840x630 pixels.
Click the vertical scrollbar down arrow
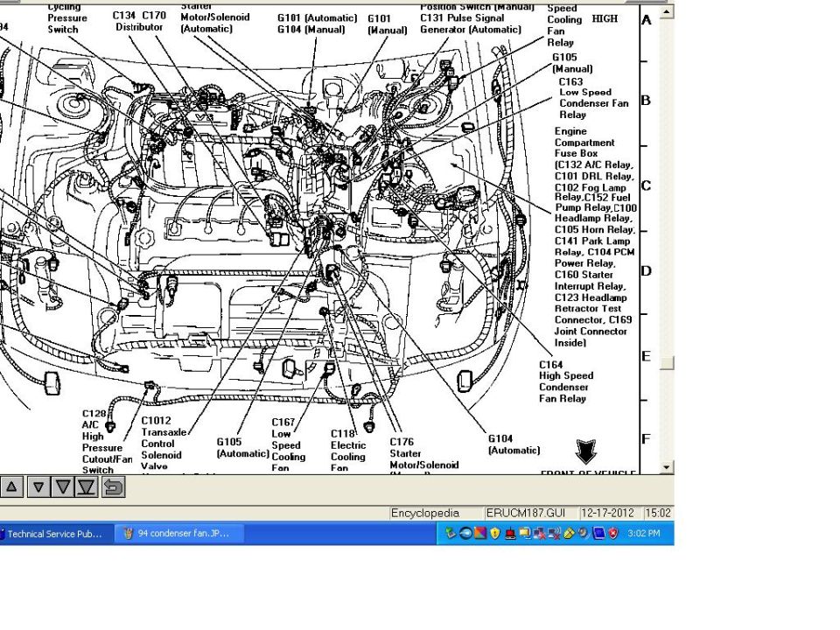coord(667,467)
